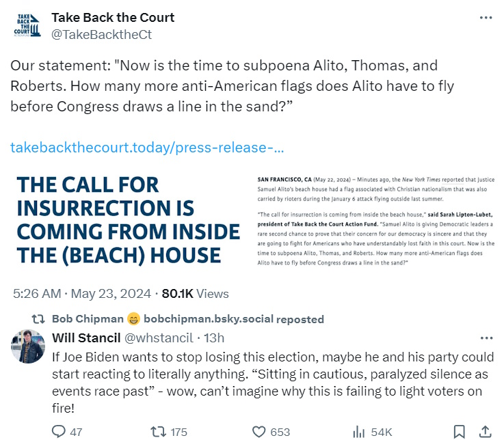Expand the three-dot menu on Will Stancil's post
Viewport: 504px width, 440px height.
coord(486,338)
